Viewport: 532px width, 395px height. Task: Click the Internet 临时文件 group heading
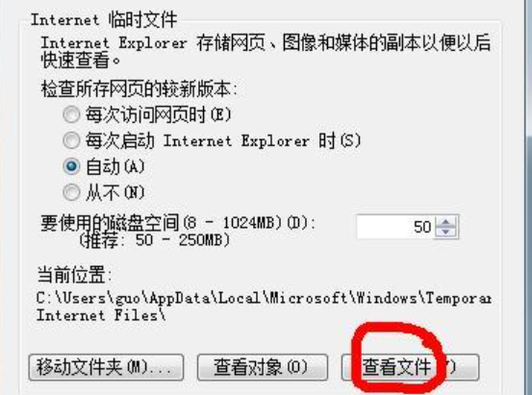coord(104,19)
